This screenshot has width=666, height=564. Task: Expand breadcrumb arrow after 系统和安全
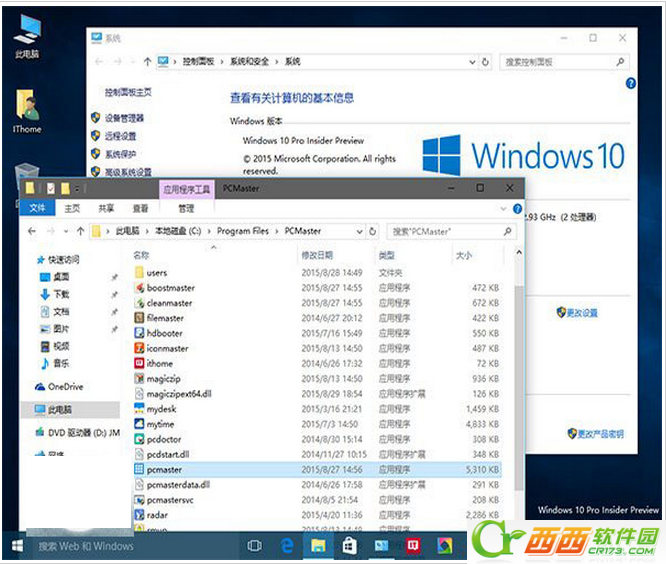click(277, 62)
